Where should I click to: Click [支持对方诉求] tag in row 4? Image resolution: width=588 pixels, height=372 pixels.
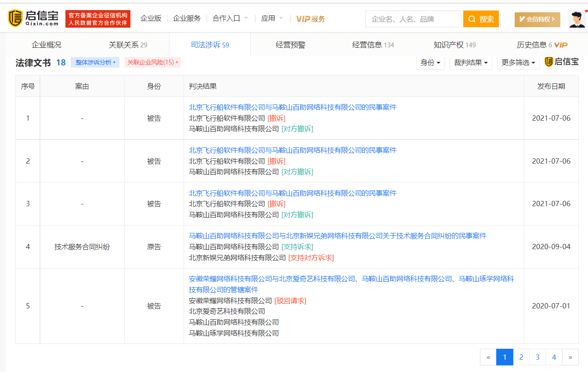click(311, 258)
